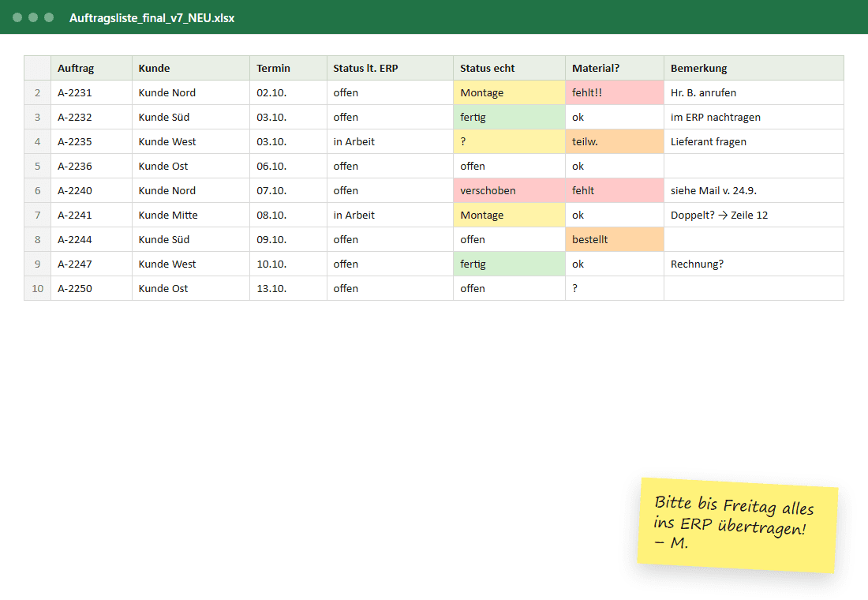Select the Kunde column header

pyautogui.click(x=190, y=68)
